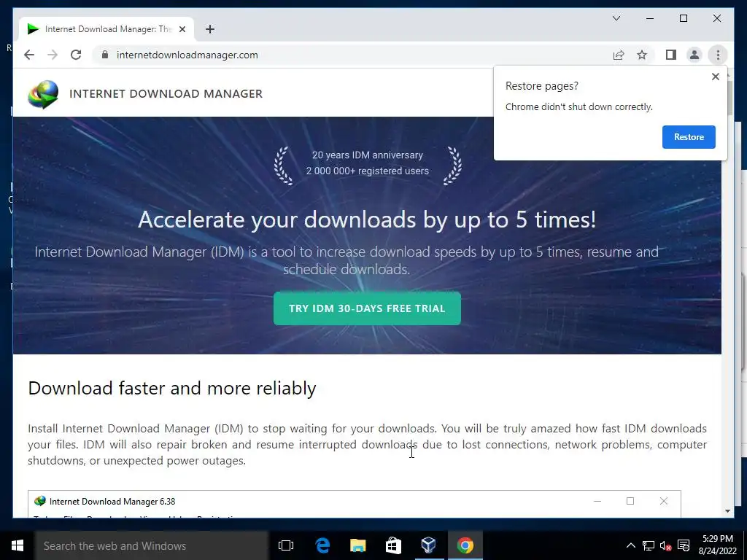
Task: Close the Internet Download Manager tab
Action: tap(182, 29)
